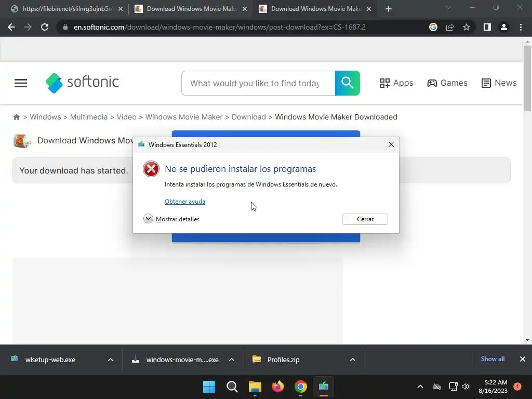Open the tab search chevron
The width and height of the screenshot is (532, 399).
click(448, 7)
